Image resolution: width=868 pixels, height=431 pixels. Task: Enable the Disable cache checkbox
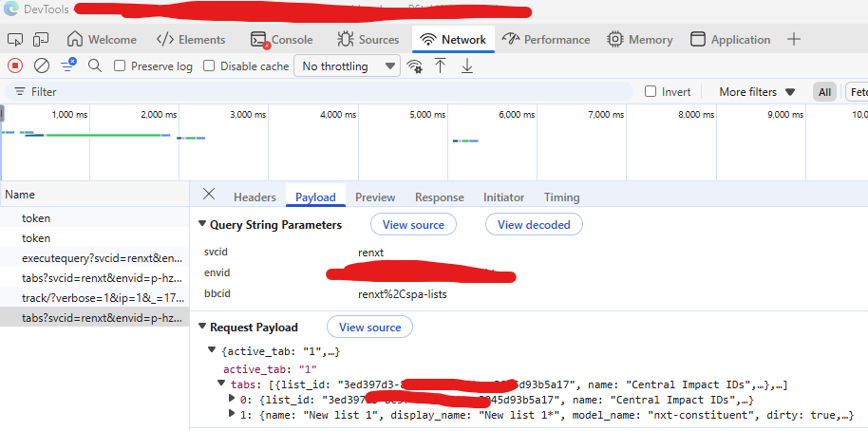point(209,66)
